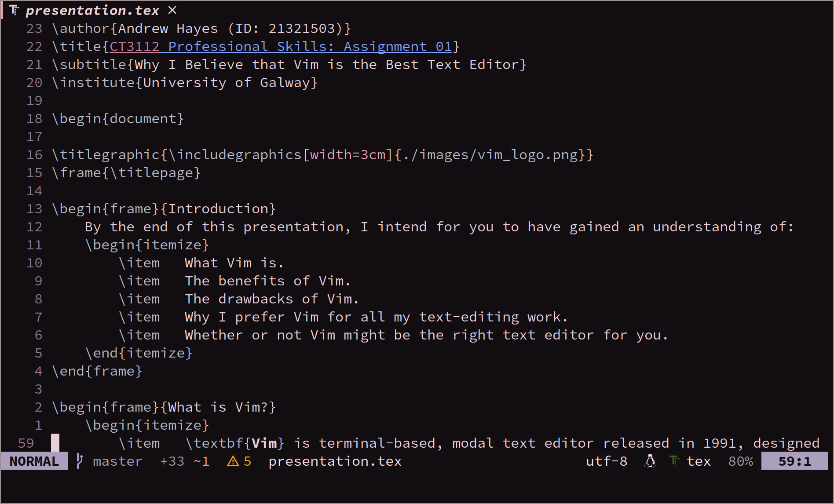Click the 59:1 cursor position indicator

pos(794,461)
